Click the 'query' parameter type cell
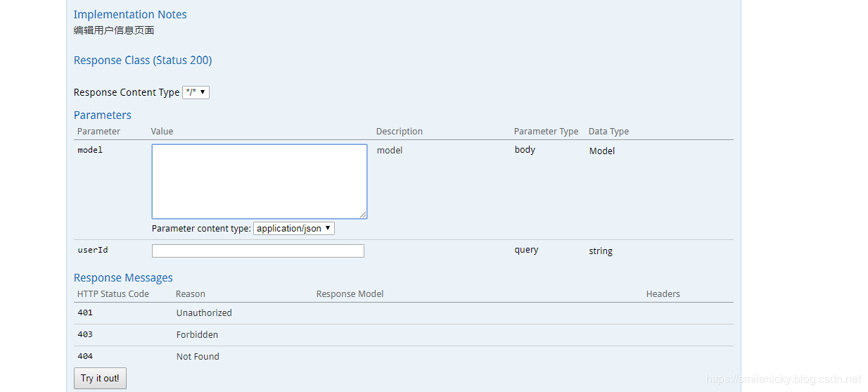Screen dimensions: 868x392 (x=526, y=250)
